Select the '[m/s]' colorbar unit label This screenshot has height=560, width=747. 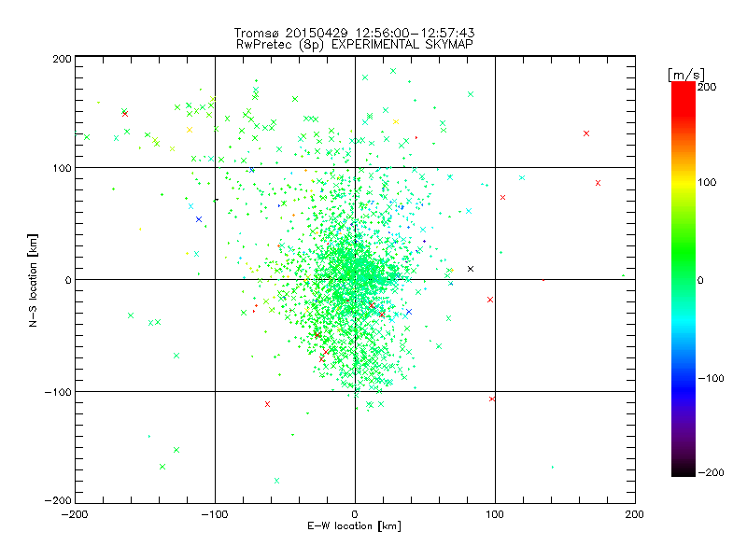point(686,75)
